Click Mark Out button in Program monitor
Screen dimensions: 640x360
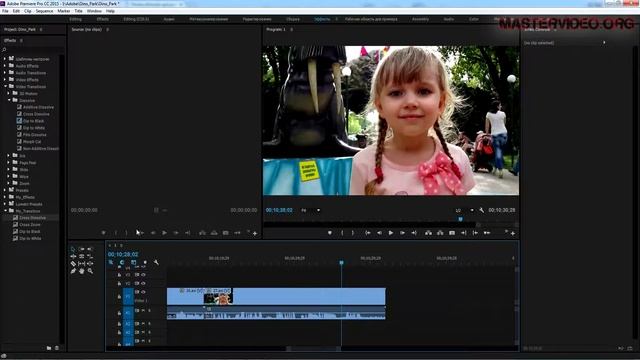coord(353,233)
